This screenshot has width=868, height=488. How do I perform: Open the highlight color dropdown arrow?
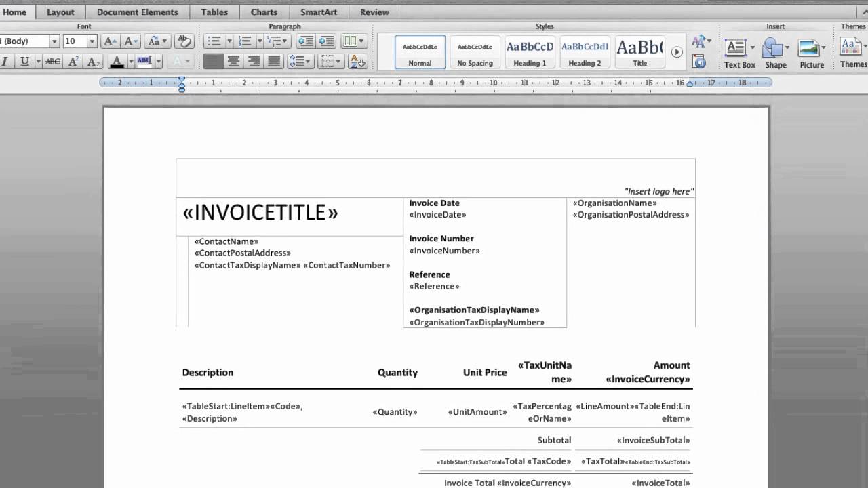[159, 62]
